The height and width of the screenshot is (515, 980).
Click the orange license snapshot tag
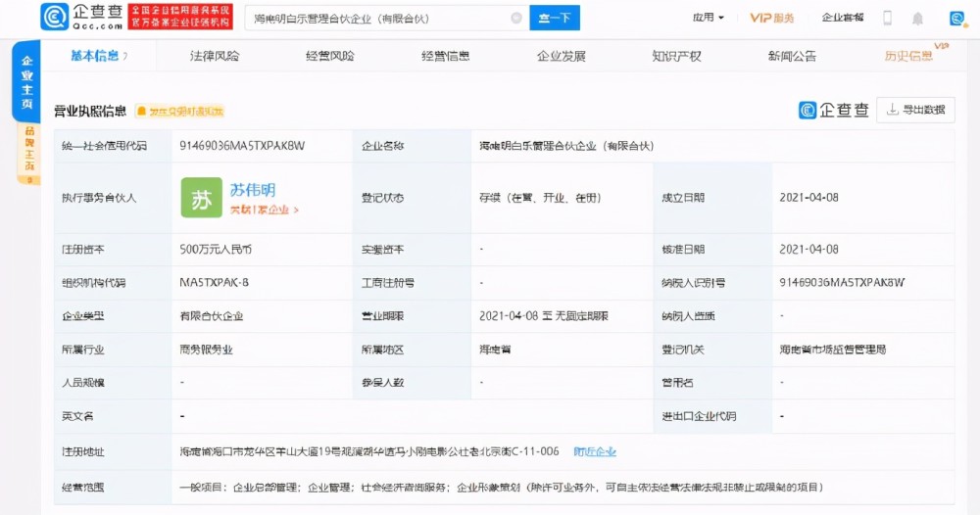(x=180, y=112)
